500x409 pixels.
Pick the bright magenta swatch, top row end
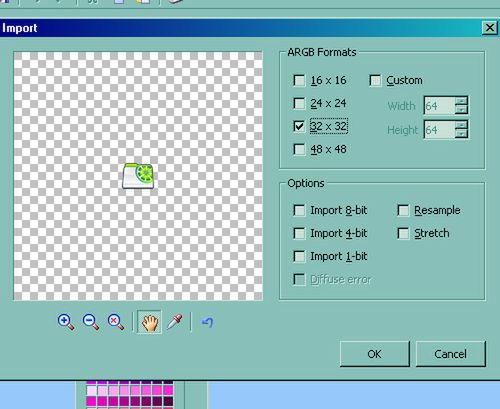point(168,390)
